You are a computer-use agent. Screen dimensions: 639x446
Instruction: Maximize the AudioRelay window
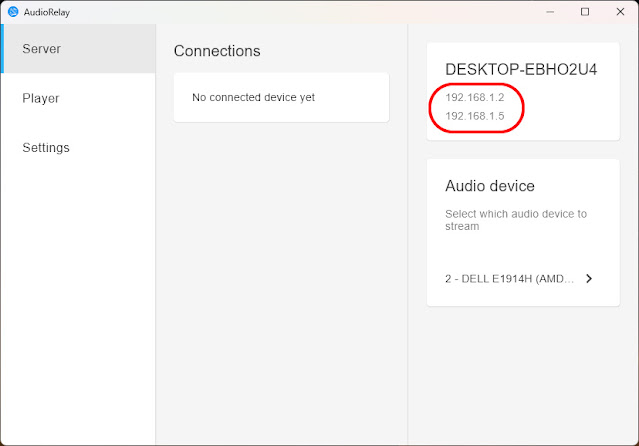pos(585,11)
